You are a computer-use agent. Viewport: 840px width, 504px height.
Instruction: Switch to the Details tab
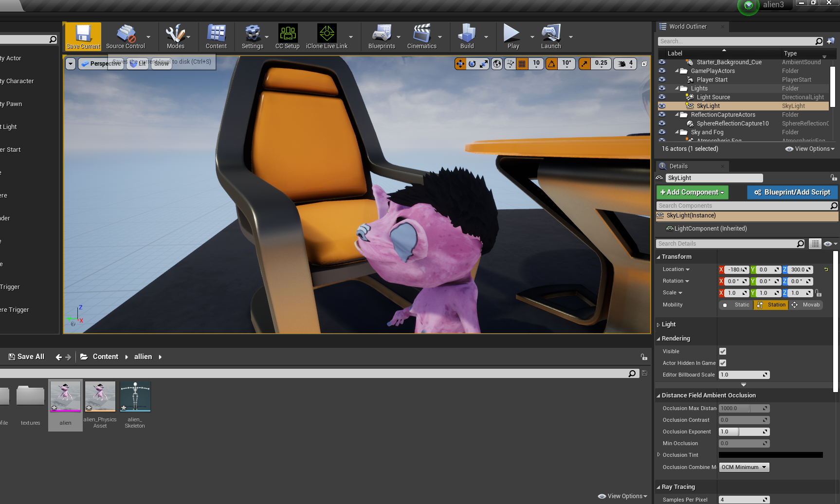[x=678, y=166]
